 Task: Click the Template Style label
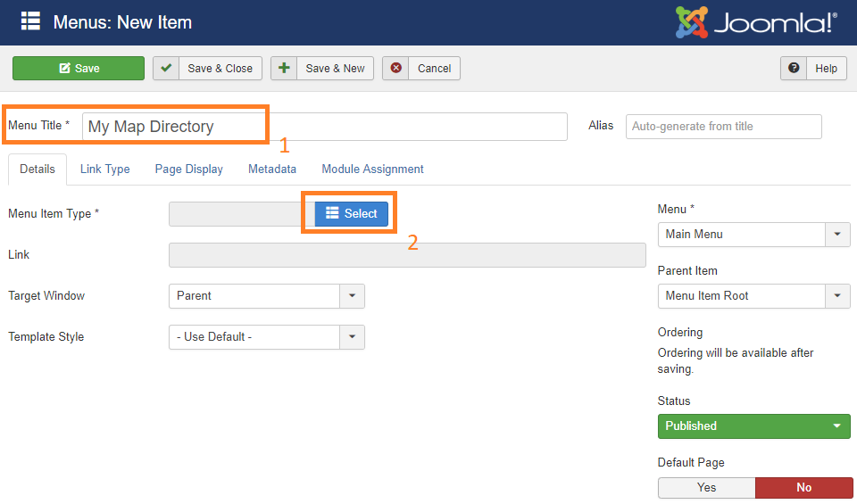tap(46, 337)
